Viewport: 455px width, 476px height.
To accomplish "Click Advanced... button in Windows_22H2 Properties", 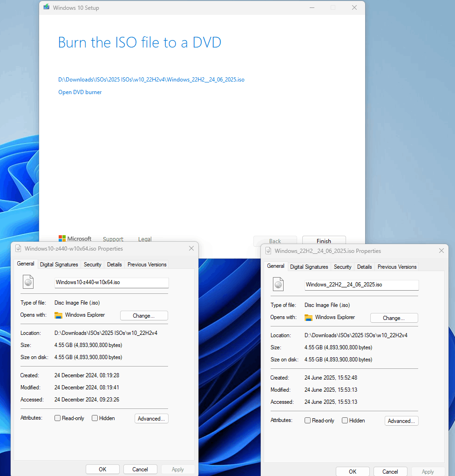I will click(401, 421).
